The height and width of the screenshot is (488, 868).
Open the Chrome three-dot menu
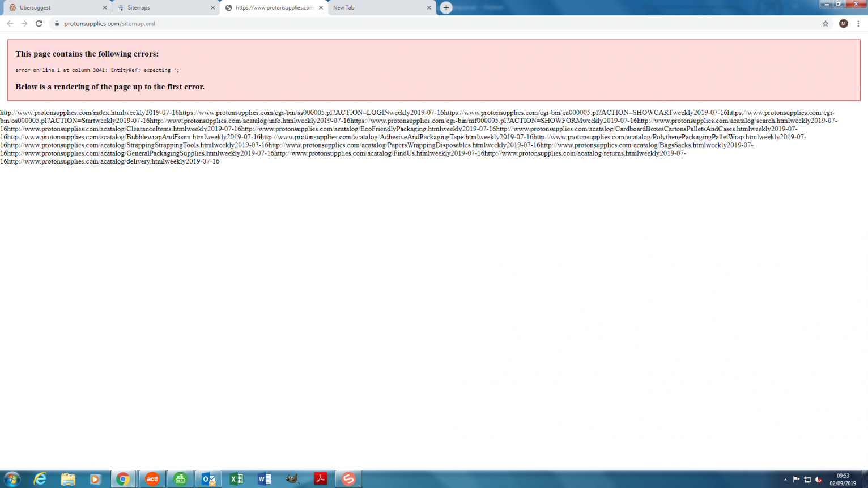pyautogui.click(x=858, y=24)
